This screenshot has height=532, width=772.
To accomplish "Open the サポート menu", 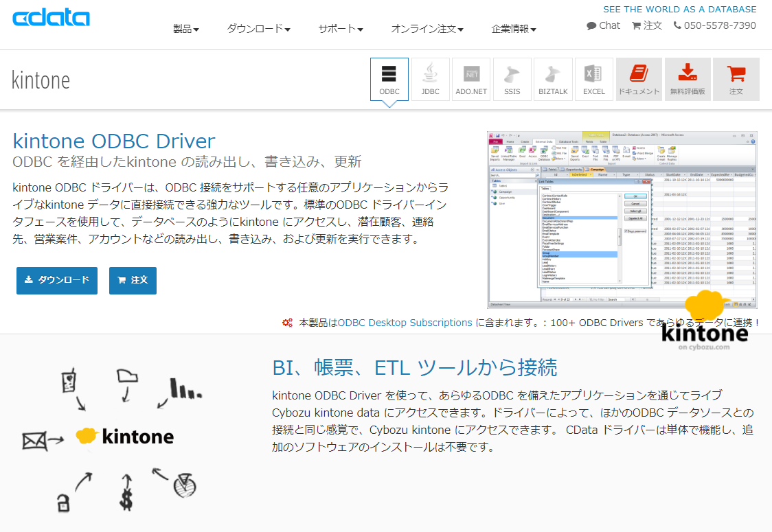I will [341, 30].
